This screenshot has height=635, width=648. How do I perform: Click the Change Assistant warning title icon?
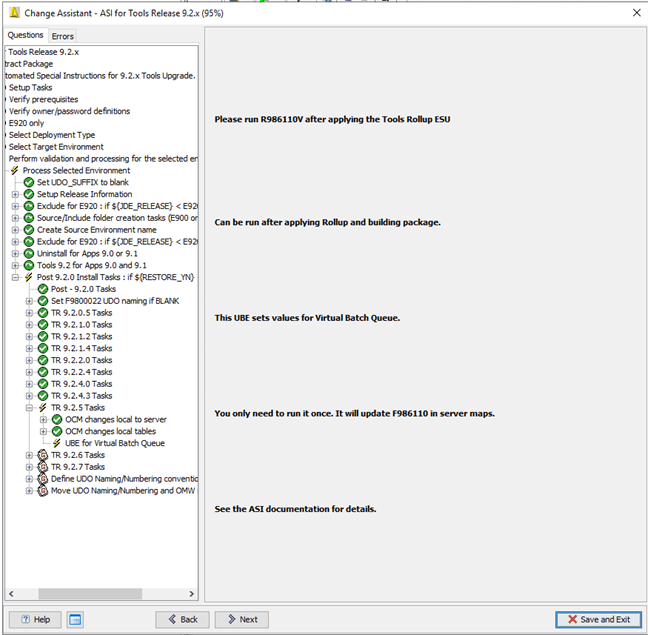coord(14,13)
